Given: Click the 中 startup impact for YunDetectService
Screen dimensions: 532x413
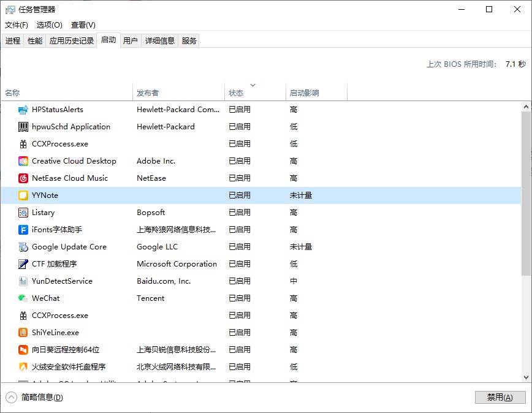Looking at the screenshot, I should (x=294, y=281).
